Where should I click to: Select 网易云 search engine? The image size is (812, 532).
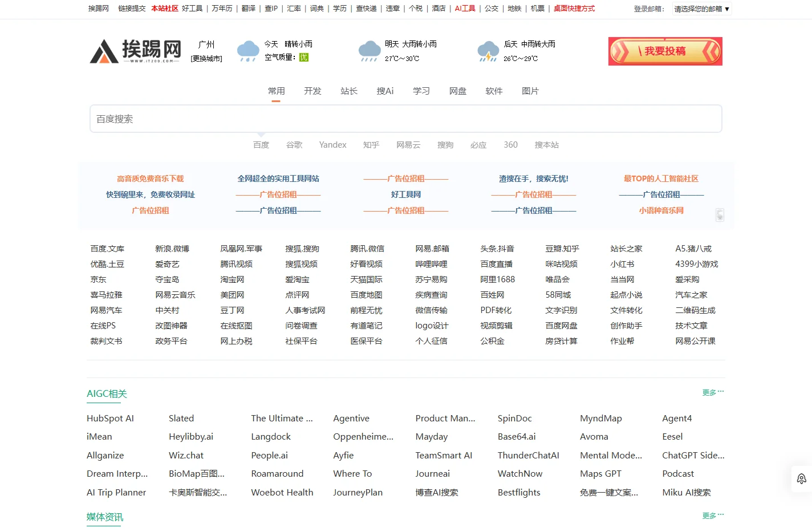pyautogui.click(x=408, y=145)
